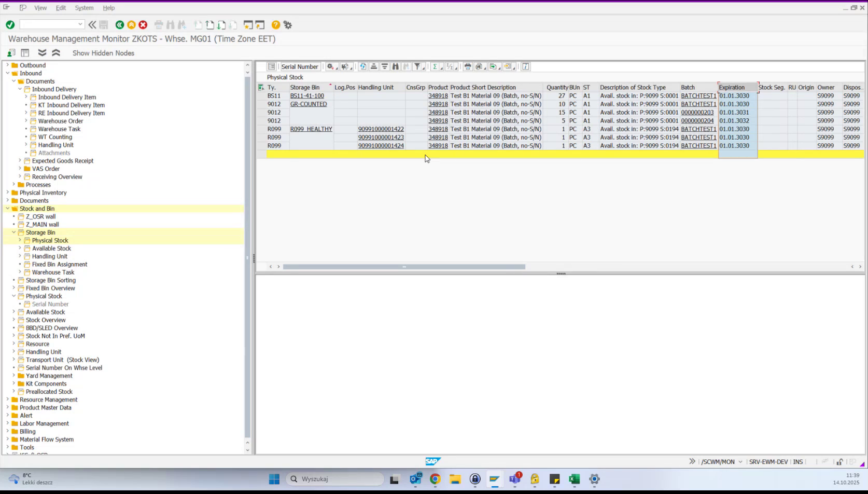Open Excel from the Windows taskbar
This screenshot has height=494, width=868.
pos(574,478)
